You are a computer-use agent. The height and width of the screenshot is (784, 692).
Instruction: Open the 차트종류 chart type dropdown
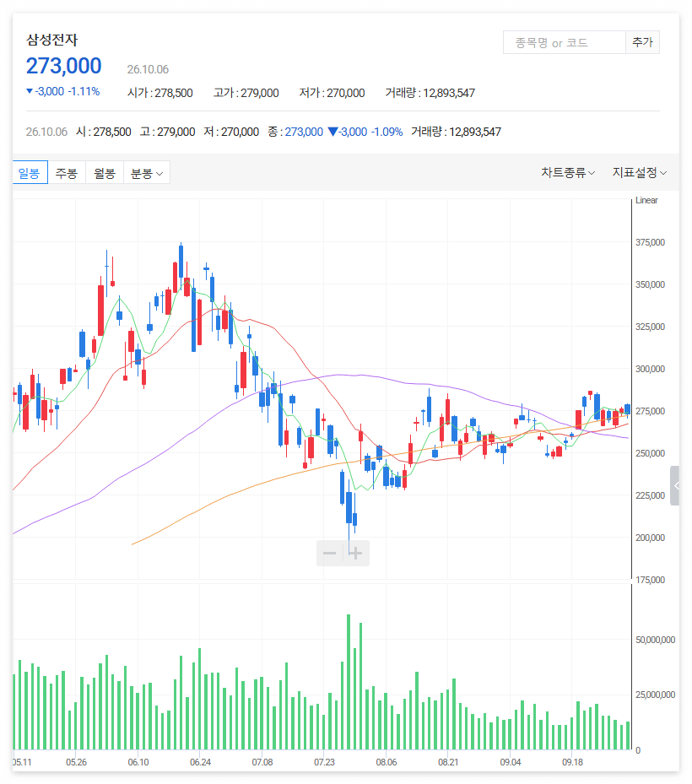click(568, 172)
